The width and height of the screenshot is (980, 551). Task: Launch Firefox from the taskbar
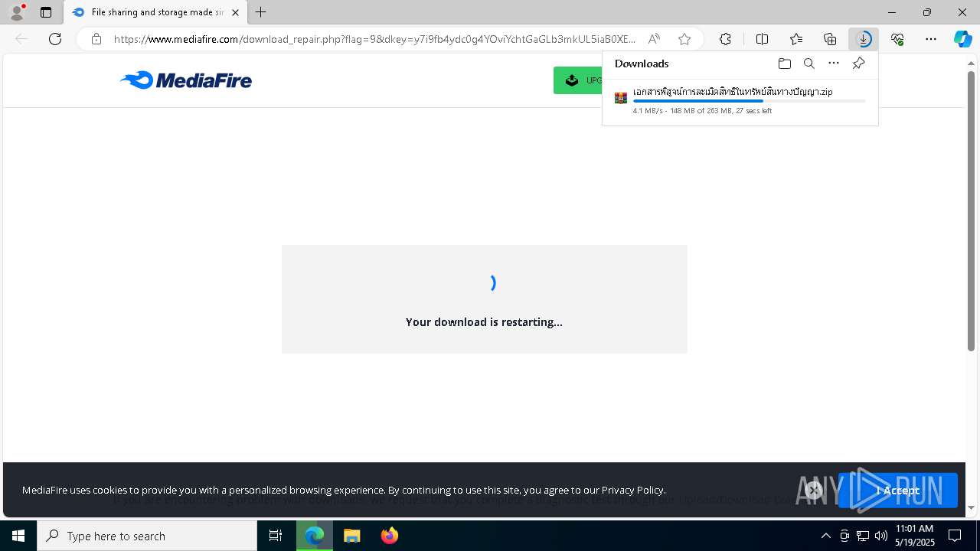click(389, 536)
